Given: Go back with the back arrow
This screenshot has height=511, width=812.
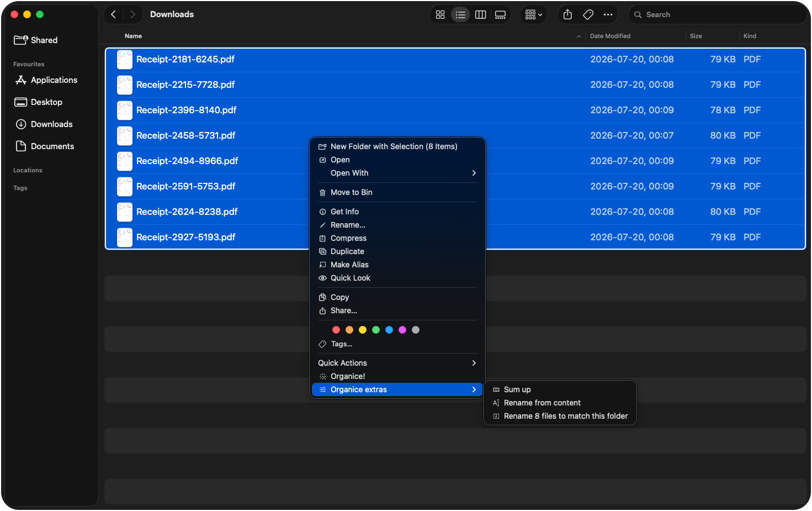Looking at the screenshot, I should point(114,14).
